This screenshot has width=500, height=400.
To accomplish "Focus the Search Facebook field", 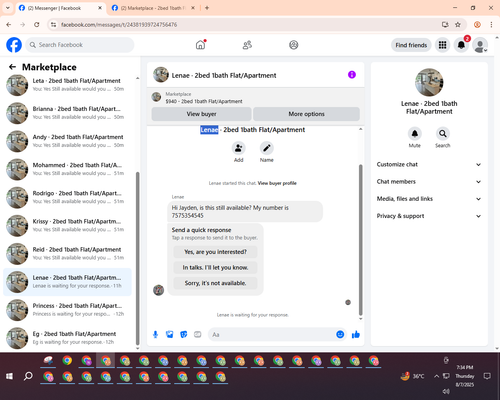I will click(80, 45).
